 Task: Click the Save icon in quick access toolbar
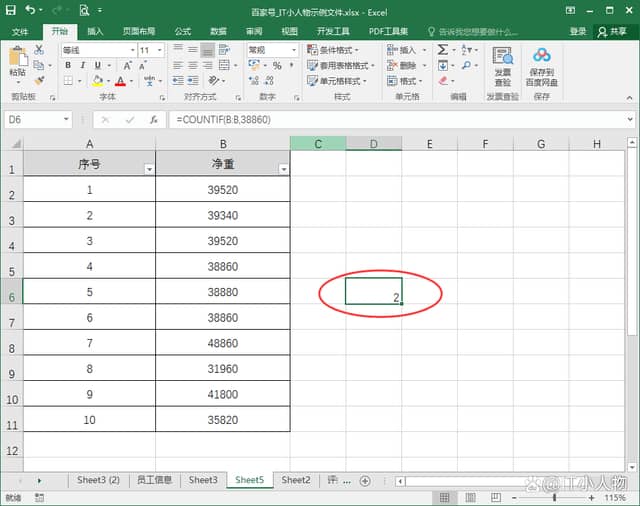coord(10,10)
